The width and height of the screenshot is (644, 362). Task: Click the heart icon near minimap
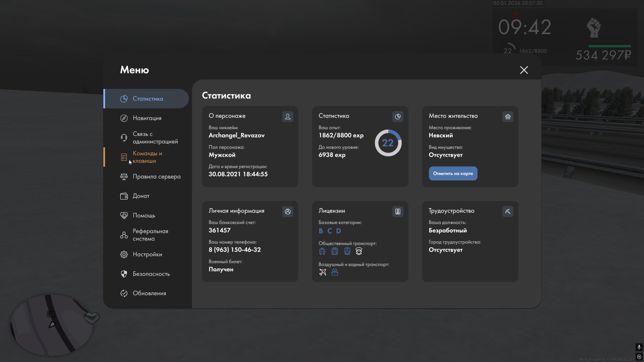click(91, 318)
